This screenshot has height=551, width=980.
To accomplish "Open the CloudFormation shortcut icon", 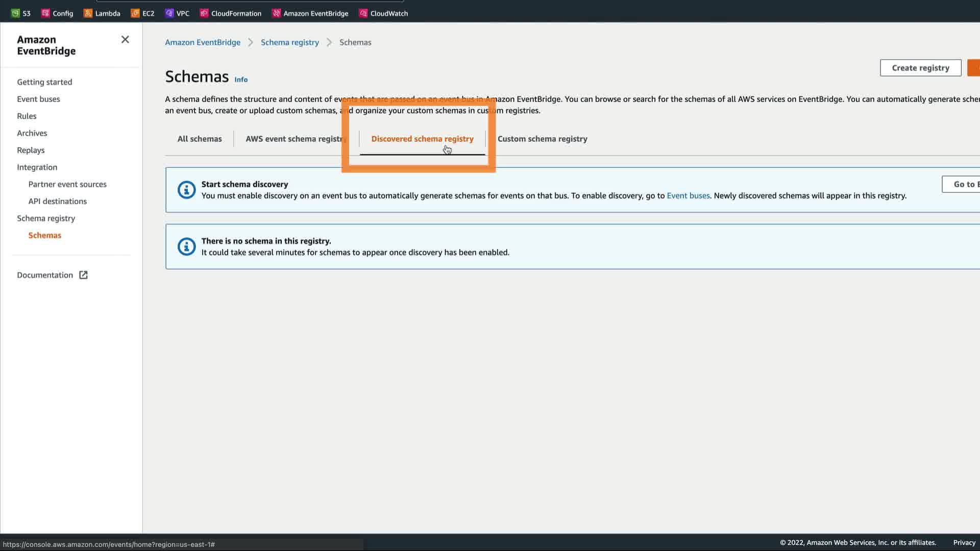I will tap(204, 13).
